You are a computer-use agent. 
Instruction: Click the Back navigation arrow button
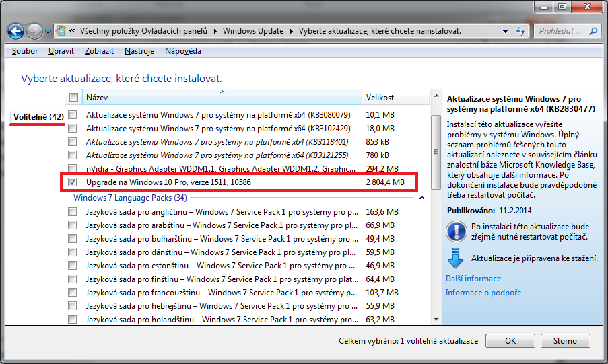16,31
